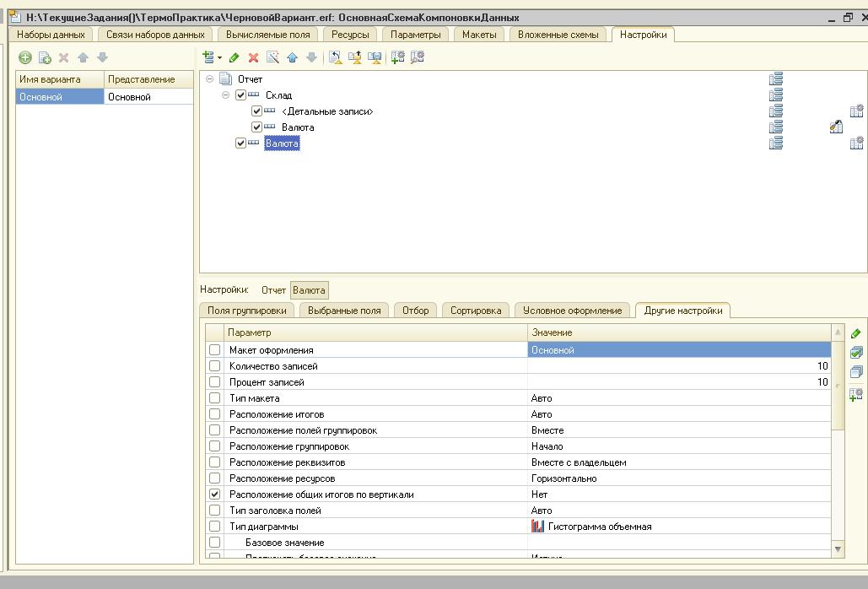
Task: Click the copy variant icon in left toolbar
Action: (x=45, y=57)
